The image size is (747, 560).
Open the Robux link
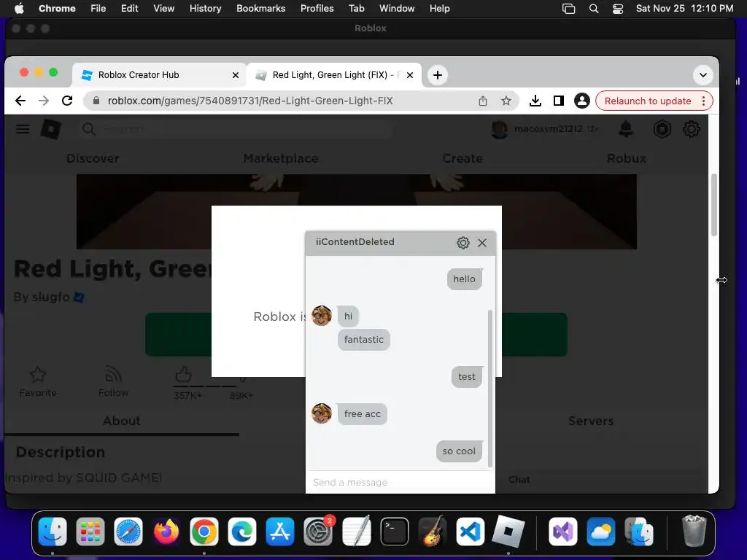pos(627,158)
